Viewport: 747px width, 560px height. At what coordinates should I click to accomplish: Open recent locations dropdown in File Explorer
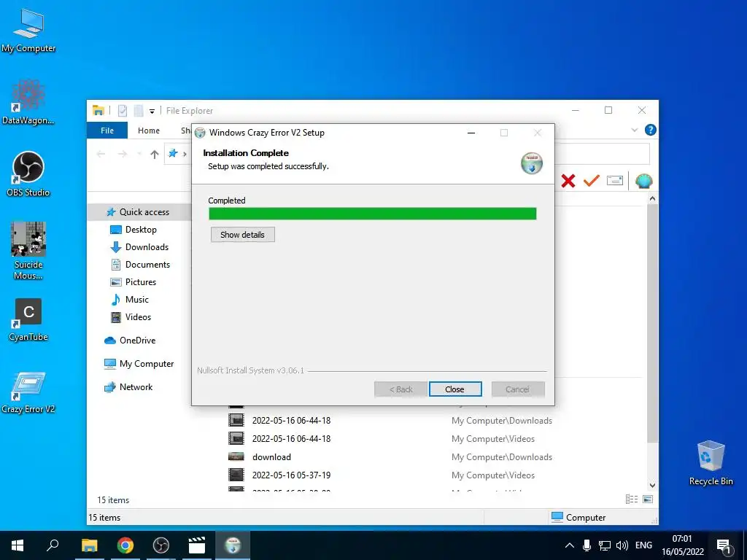pos(139,154)
